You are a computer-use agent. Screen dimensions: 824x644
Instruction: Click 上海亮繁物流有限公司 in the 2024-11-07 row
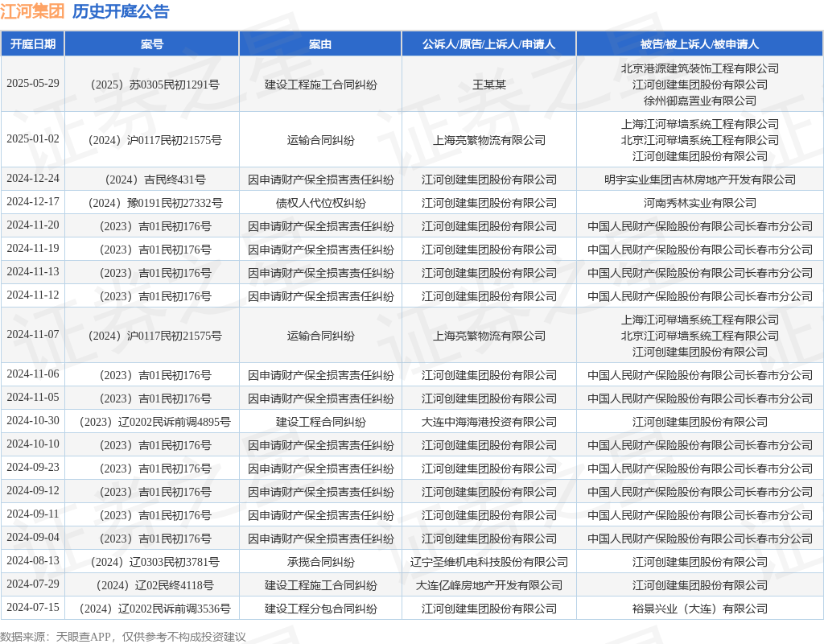(x=488, y=336)
